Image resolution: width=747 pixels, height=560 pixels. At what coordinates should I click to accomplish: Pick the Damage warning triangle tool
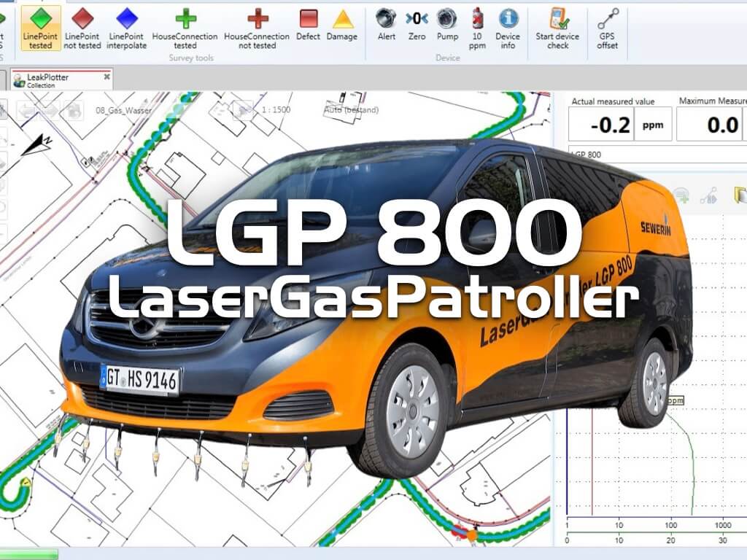[342, 26]
